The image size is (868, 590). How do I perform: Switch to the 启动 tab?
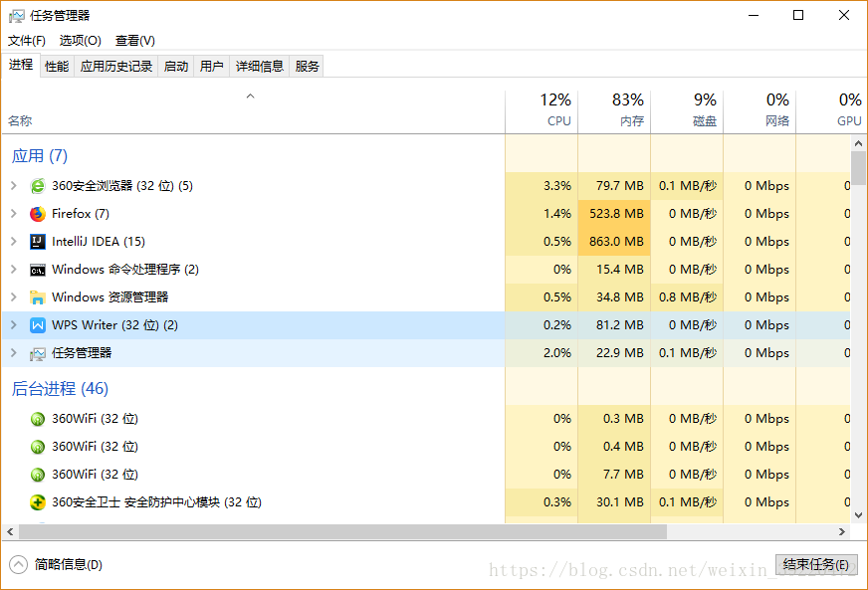[176, 67]
